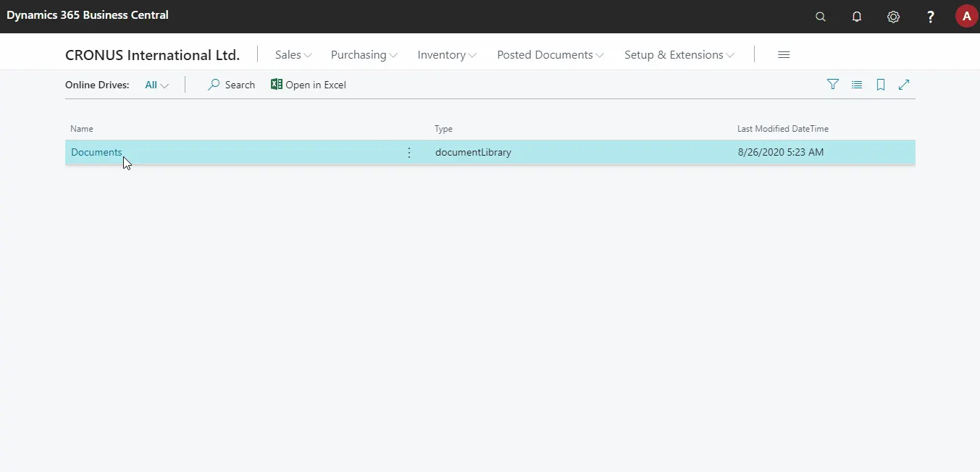Show more options for the Documents row
The image size is (980, 472).
click(x=409, y=153)
